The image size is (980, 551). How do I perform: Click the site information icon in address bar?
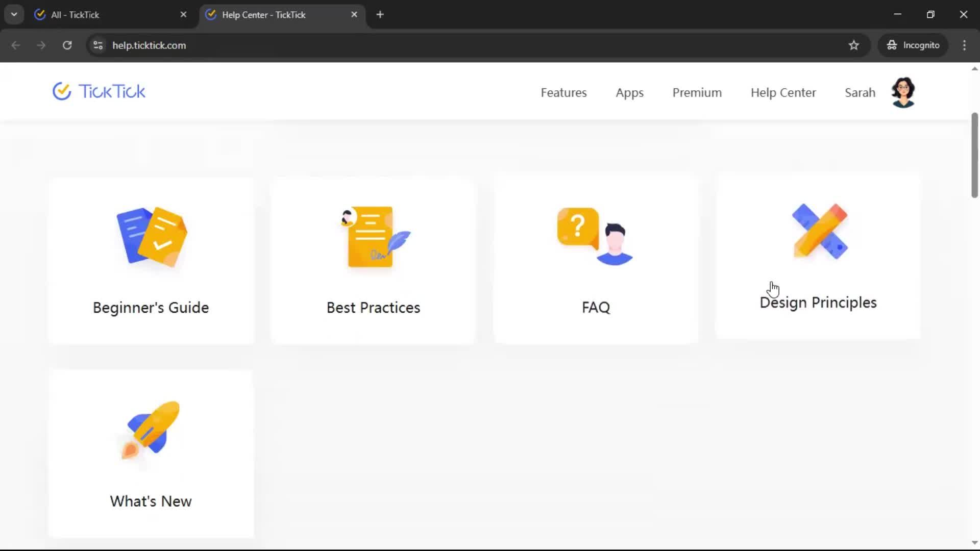(x=98, y=45)
